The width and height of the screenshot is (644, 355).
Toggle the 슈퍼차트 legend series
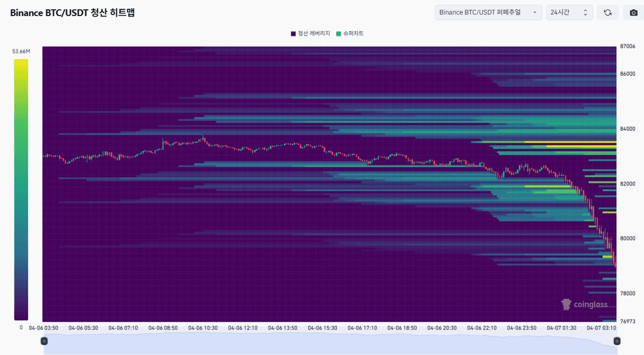[x=350, y=33]
